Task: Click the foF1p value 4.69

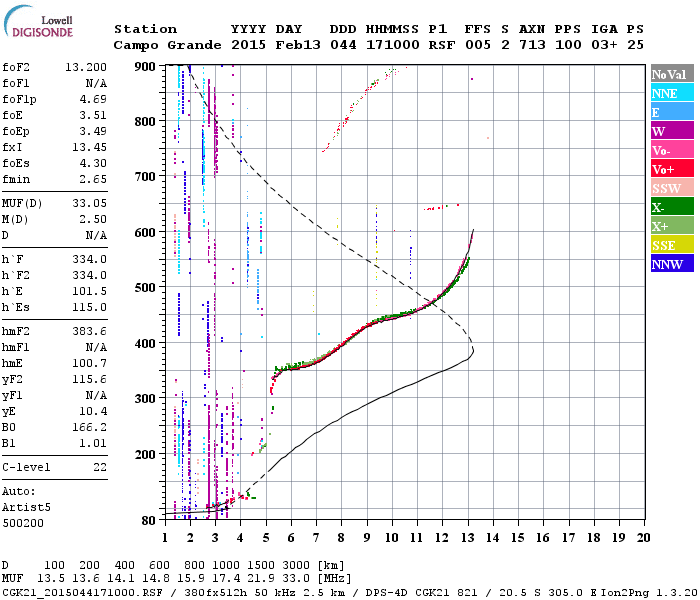Action: 93,99
